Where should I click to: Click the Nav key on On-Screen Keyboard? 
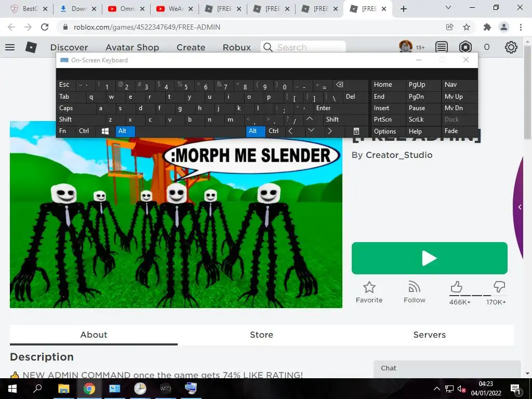point(459,85)
